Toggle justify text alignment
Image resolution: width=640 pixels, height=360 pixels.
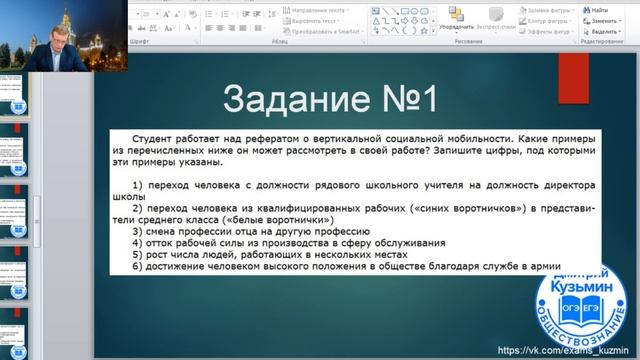tap(243, 28)
